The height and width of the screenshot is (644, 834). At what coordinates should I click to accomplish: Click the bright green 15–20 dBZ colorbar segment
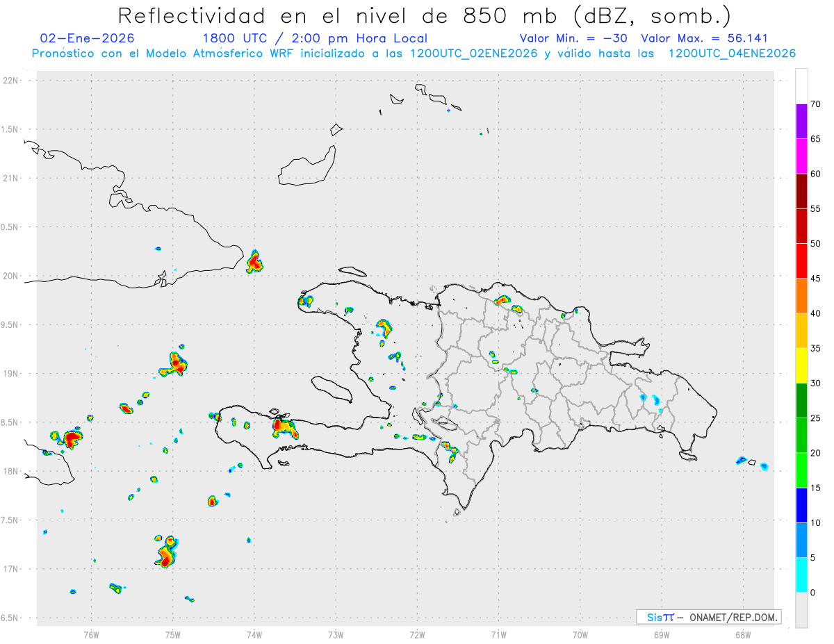(801, 470)
